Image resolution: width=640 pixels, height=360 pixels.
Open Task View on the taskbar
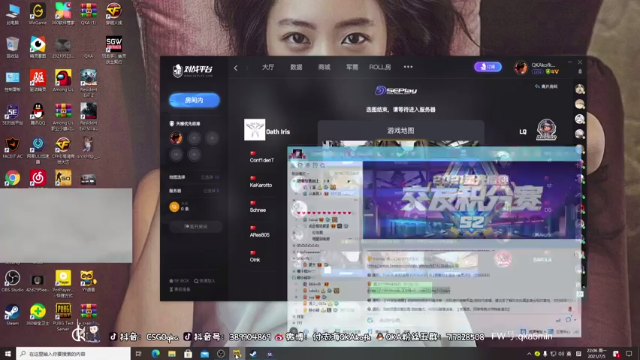click(x=138, y=353)
